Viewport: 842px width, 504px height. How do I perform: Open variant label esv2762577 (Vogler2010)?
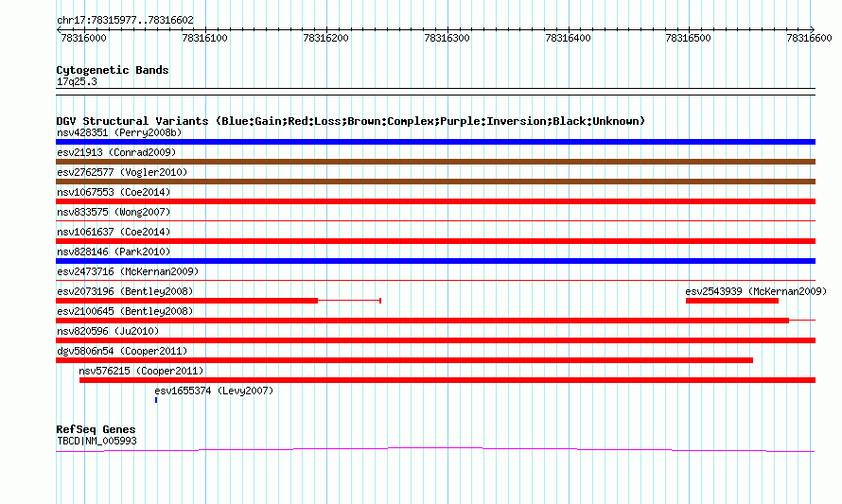(x=122, y=172)
